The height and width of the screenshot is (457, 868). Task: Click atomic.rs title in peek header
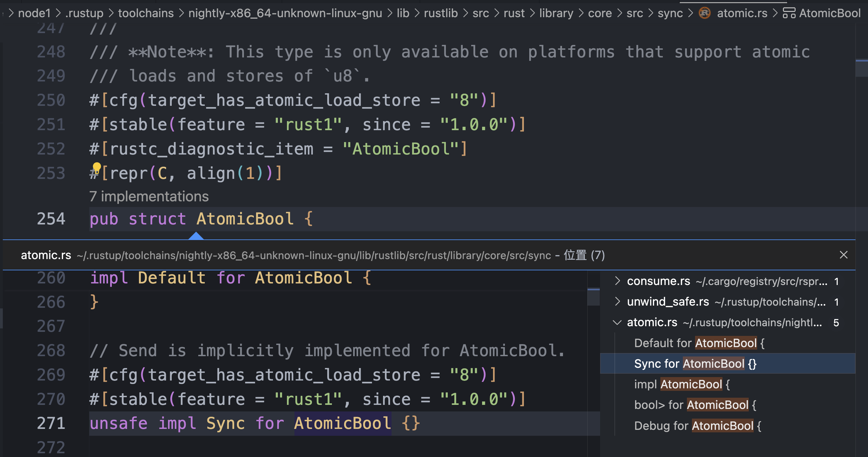click(46, 255)
